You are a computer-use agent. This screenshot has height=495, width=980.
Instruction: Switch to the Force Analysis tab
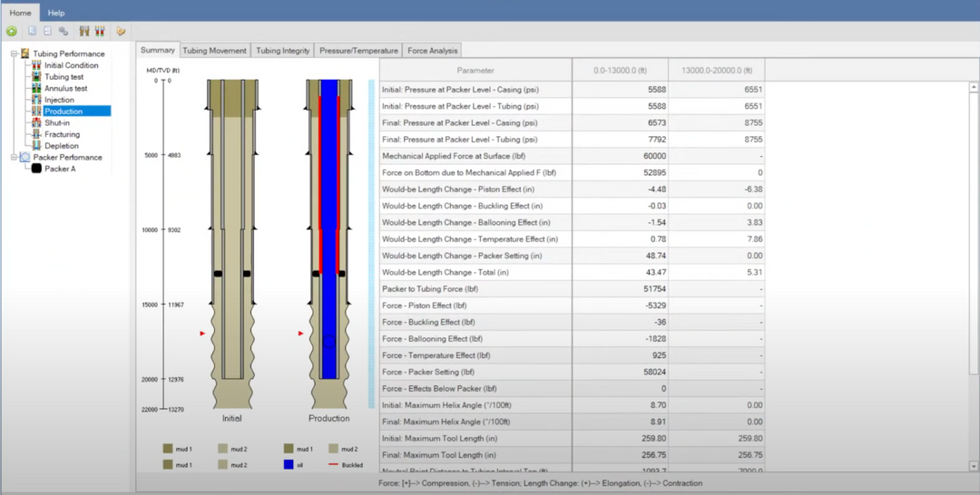click(433, 51)
